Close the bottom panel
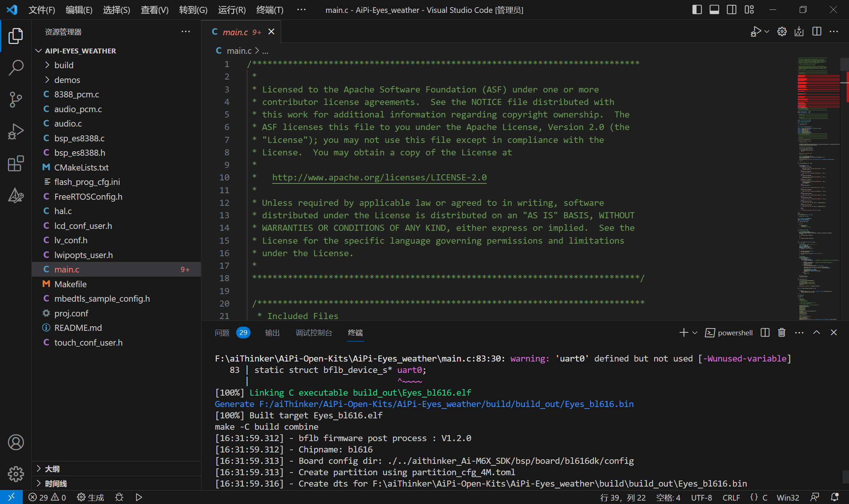This screenshot has width=849, height=504. click(834, 332)
